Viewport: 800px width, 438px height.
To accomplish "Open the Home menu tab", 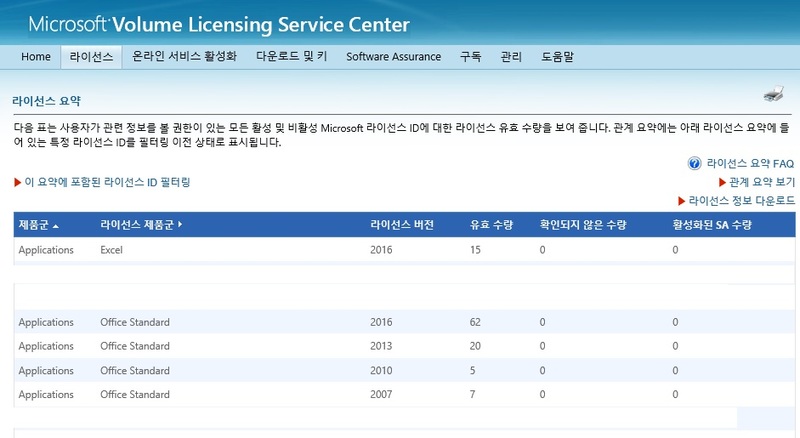I will (36, 57).
